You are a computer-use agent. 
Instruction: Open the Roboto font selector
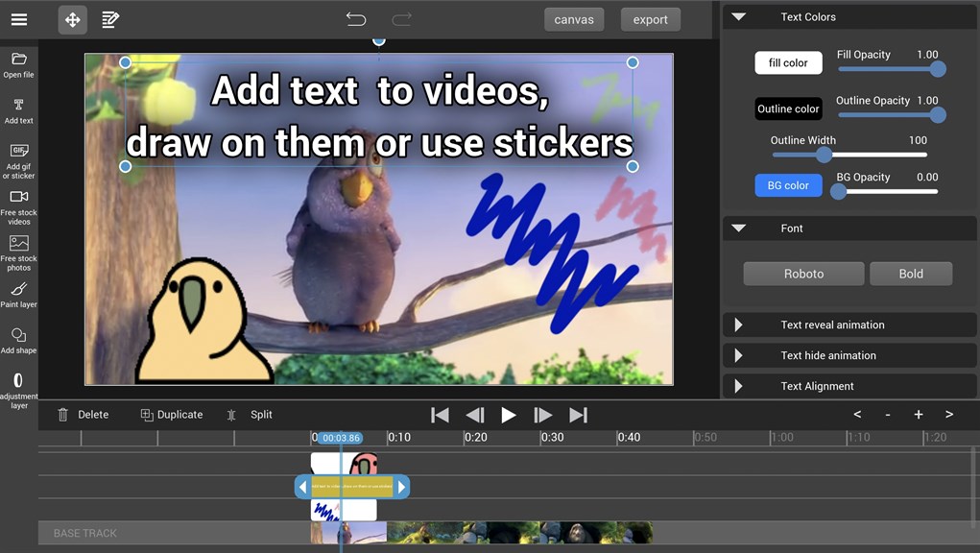coord(803,274)
